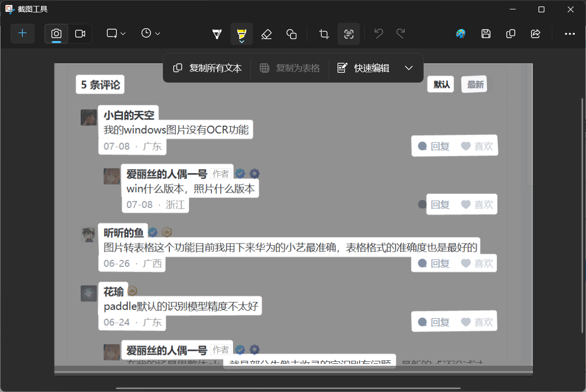Click the 06-26 · 广西 date text
The width and height of the screenshot is (586, 392).
(x=133, y=263)
